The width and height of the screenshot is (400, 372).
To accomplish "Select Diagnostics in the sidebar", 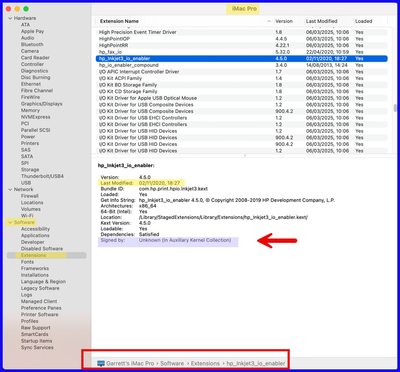I will point(34,71).
